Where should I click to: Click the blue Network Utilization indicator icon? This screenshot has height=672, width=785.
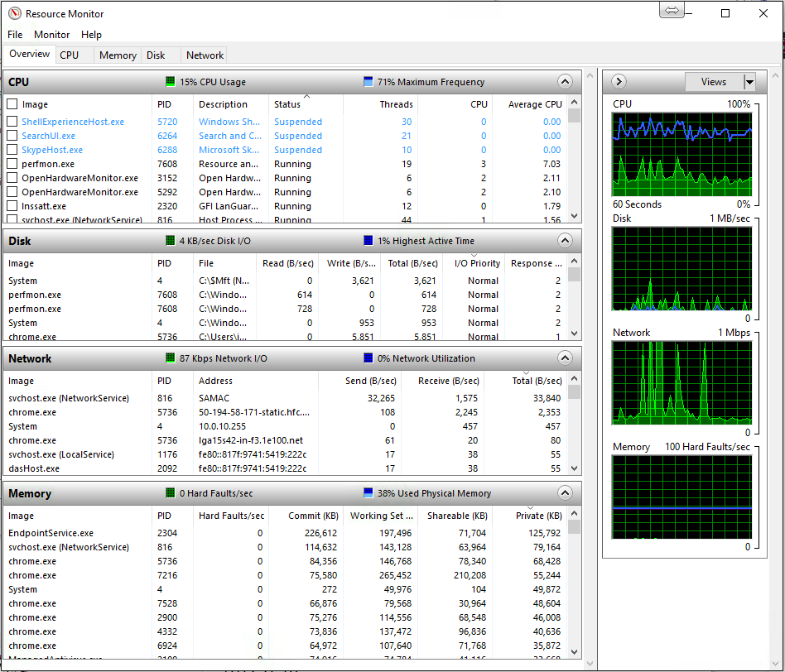point(368,358)
